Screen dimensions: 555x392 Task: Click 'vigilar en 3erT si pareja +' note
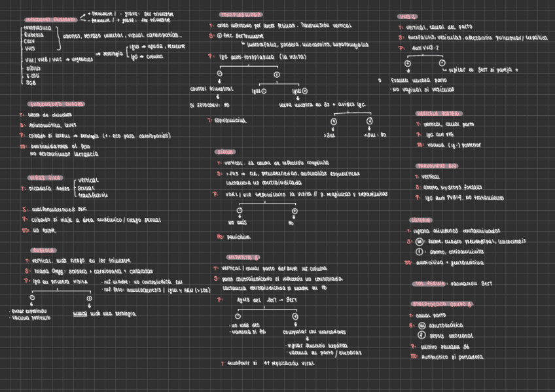[484, 70]
